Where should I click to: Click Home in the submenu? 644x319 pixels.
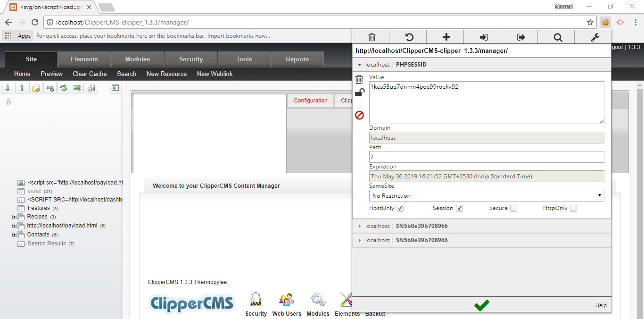click(x=22, y=74)
